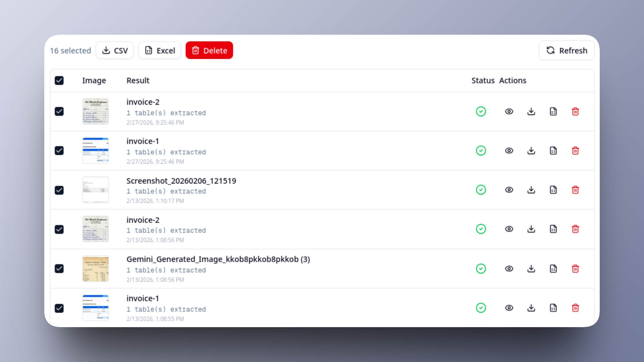The image size is (644, 362).
Task: Download the 9:25:46 PM invoice-1 result
Action: tap(531, 150)
